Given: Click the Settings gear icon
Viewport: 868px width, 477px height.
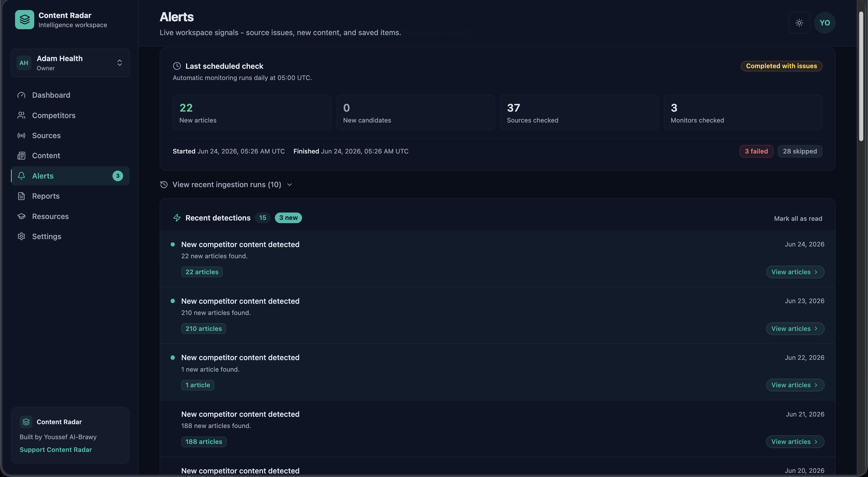Looking at the screenshot, I should point(21,236).
